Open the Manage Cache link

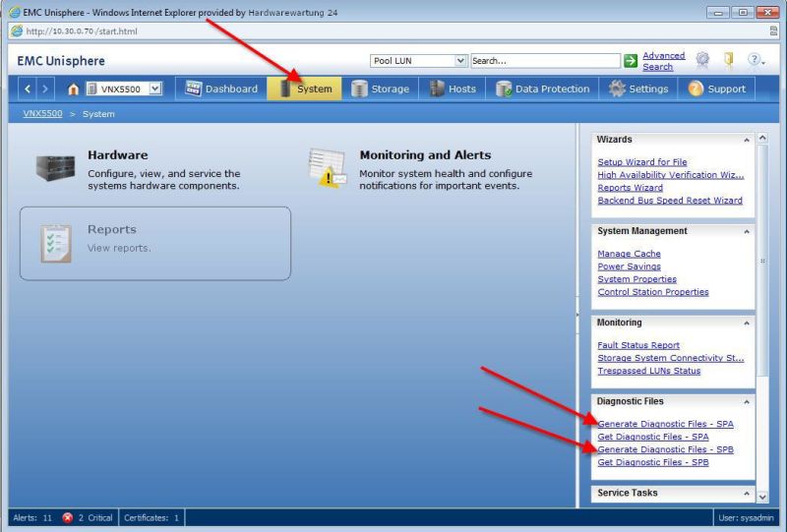click(x=629, y=254)
